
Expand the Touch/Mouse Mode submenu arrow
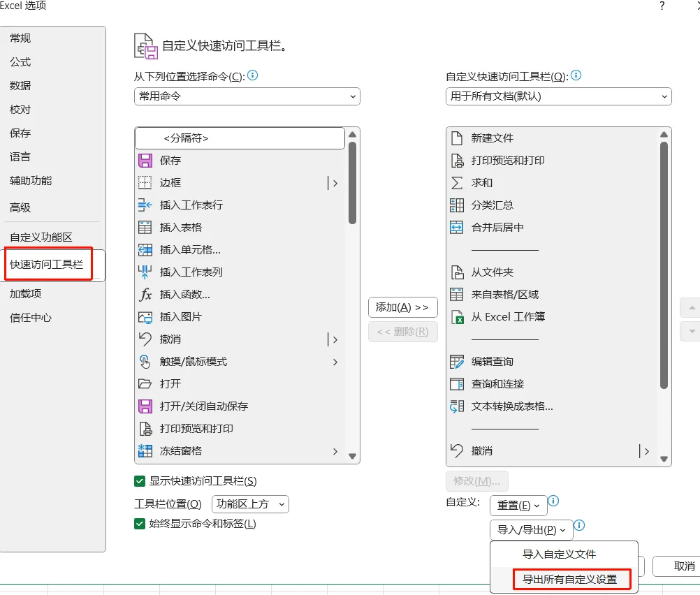pyautogui.click(x=335, y=362)
